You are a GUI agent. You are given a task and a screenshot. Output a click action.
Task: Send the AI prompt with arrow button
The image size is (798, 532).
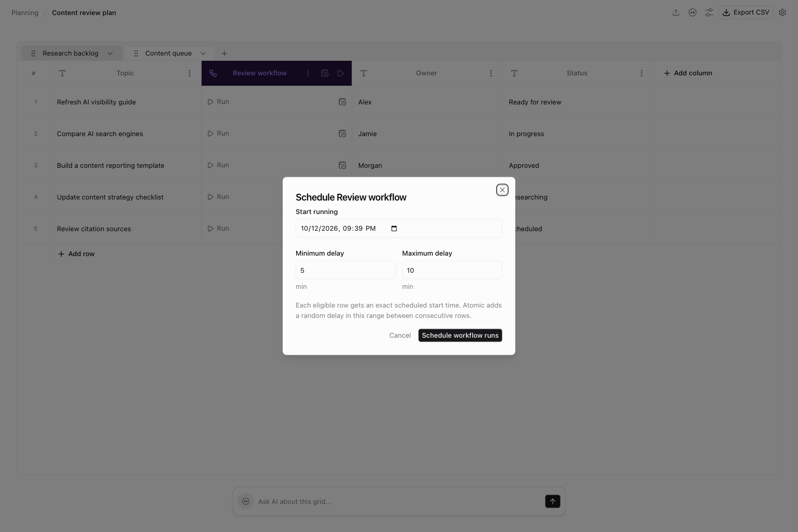[552, 501]
